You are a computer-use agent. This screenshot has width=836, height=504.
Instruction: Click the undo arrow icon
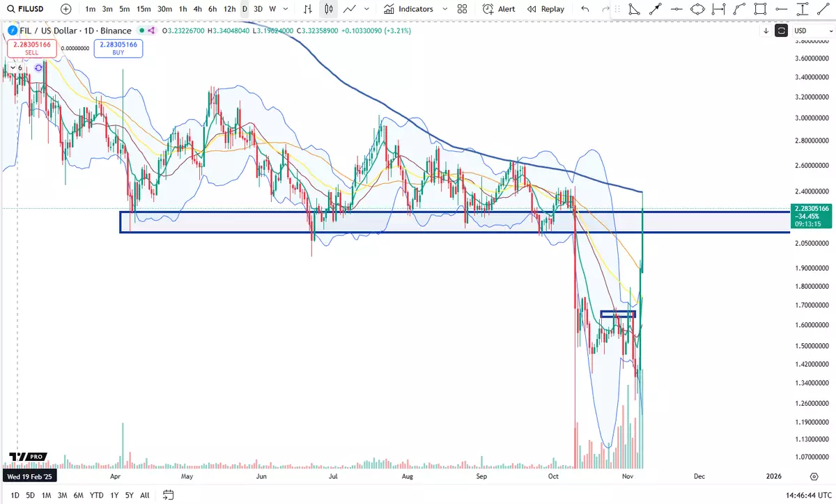click(585, 9)
